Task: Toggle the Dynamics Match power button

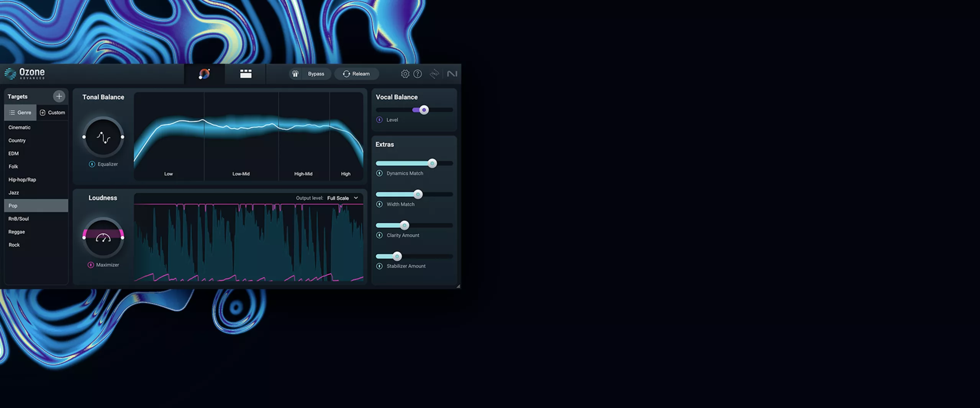Action: click(x=379, y=173)
